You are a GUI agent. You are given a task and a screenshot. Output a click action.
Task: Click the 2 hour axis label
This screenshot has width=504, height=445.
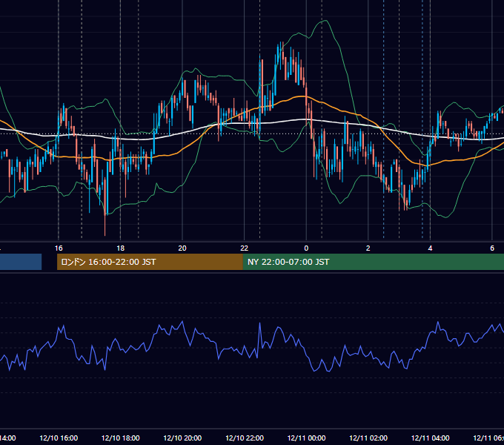(368, 248)
